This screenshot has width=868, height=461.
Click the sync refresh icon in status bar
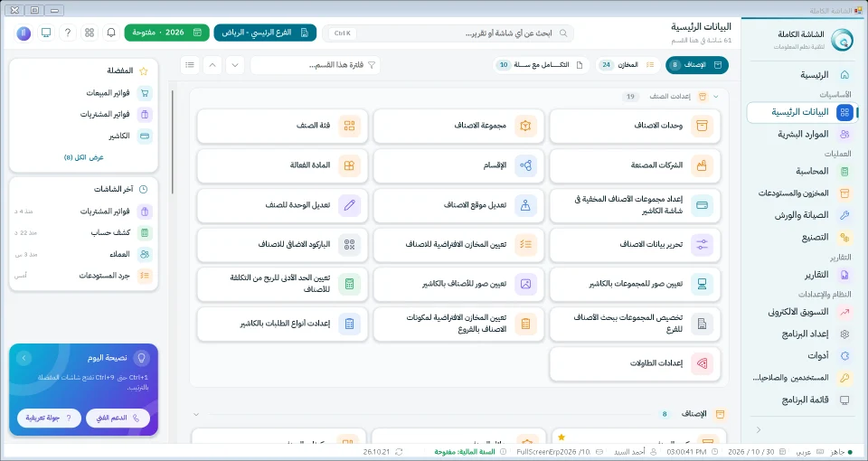pos(399,452)
